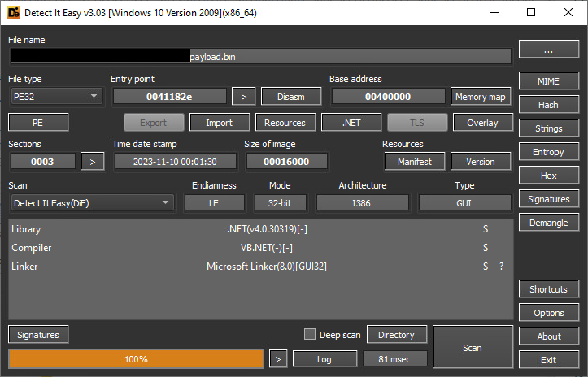Open the Memory map
The width and height of the screenshot is (588, 377).
point(481,97)
